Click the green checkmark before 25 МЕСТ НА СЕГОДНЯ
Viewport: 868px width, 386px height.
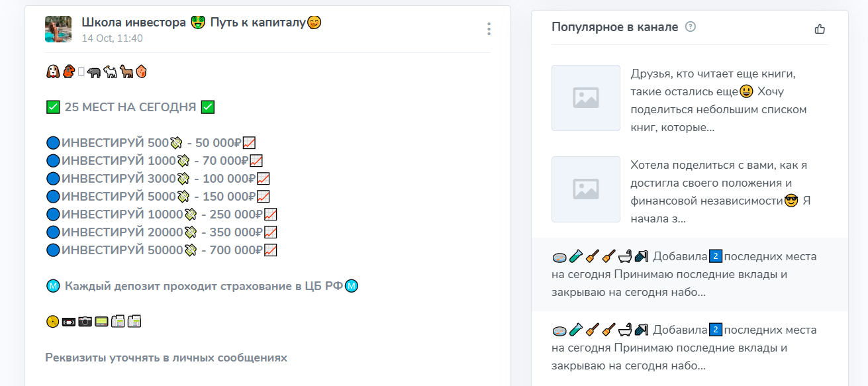54,107
